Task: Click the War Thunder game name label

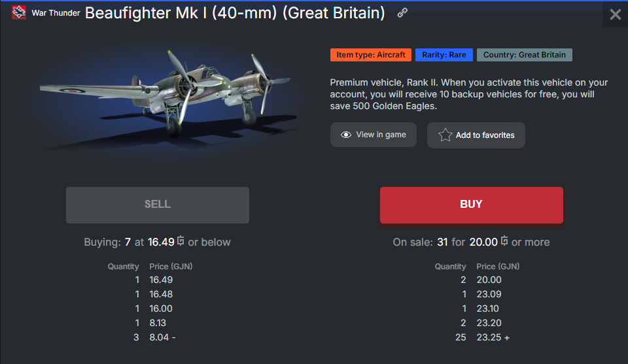Action: [56, 13]
